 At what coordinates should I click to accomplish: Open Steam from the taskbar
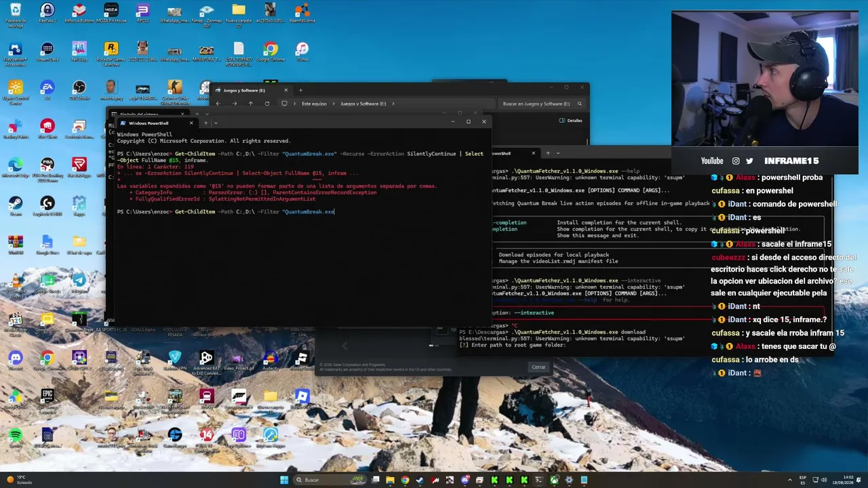(420, 480)
